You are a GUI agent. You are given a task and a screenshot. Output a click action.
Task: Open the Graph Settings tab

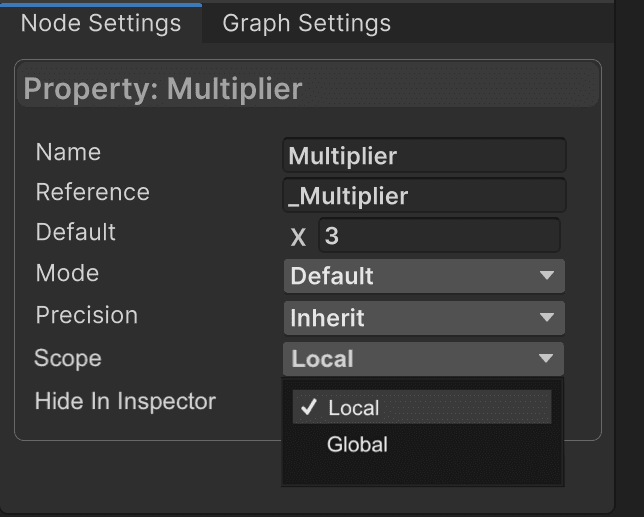[x=306, y=23]
